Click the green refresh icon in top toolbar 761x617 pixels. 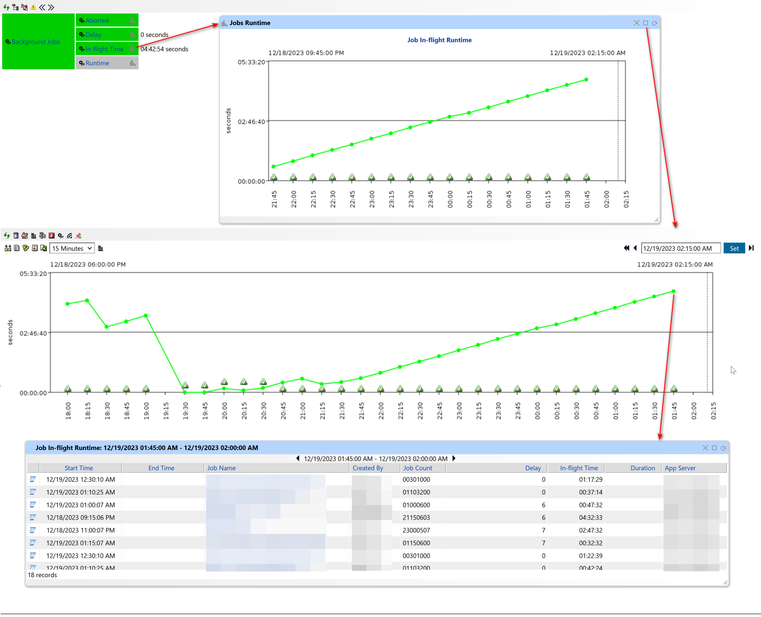pos(7,7)
